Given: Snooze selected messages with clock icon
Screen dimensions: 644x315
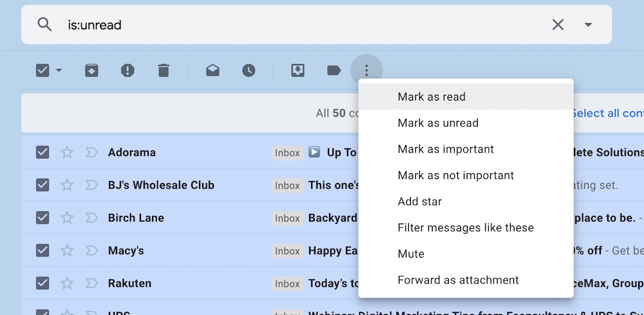Looking at the screenshot, I should coord(249,71).
